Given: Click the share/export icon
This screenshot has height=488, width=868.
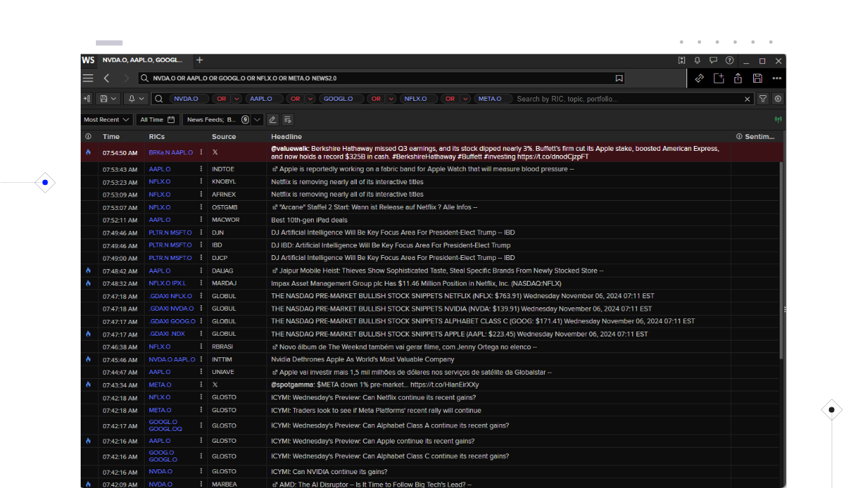Looking at the screenshot, I should pyautogui.click(x=738, y=79).
